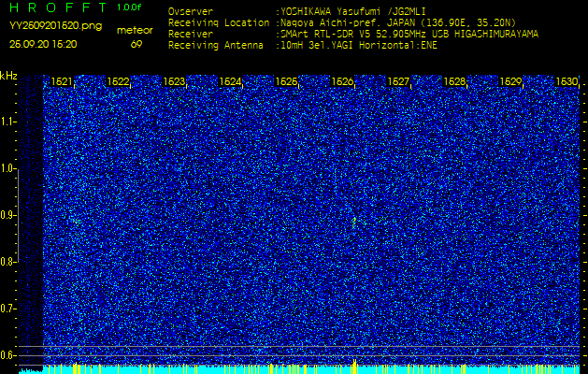Click the 1529 time marker
Viewport: 588px width, 374px height.
(x=511, y=82)
